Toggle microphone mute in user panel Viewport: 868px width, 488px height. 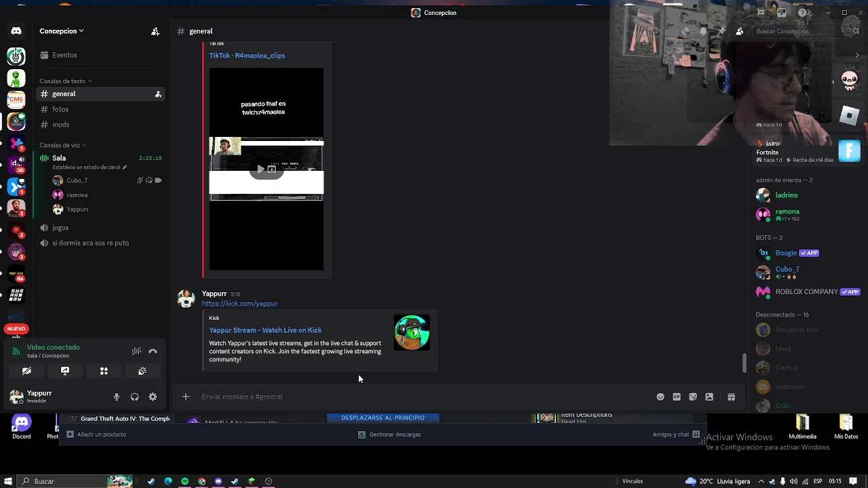117,397
